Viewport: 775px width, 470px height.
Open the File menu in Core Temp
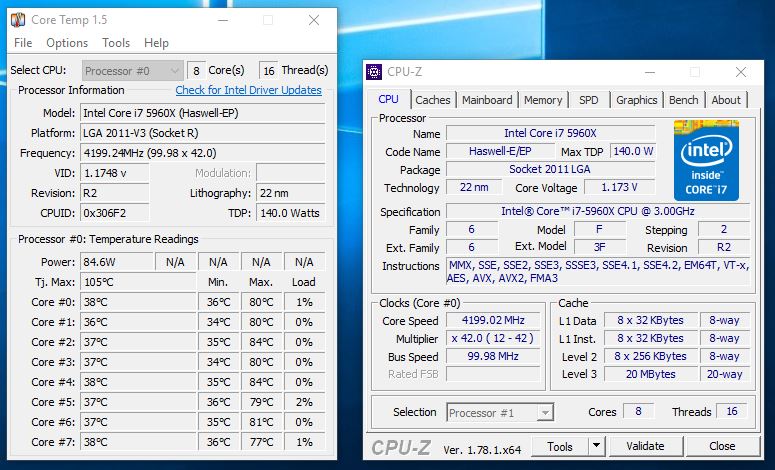23,43
